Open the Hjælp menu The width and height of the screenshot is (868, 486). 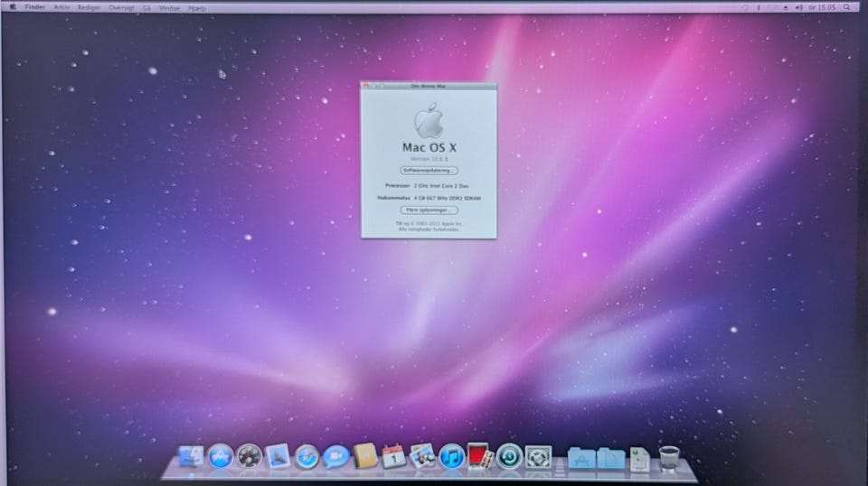(x=197, y=8)
